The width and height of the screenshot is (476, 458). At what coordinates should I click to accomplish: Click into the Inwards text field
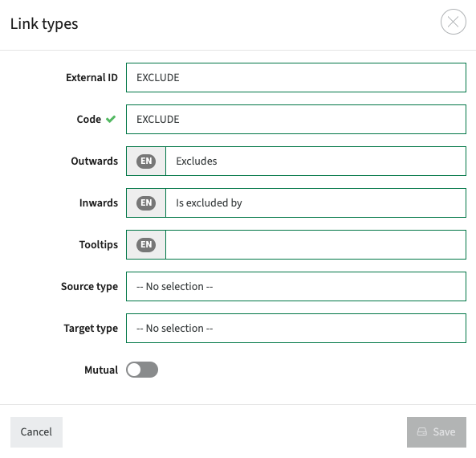tap(315, 202)
